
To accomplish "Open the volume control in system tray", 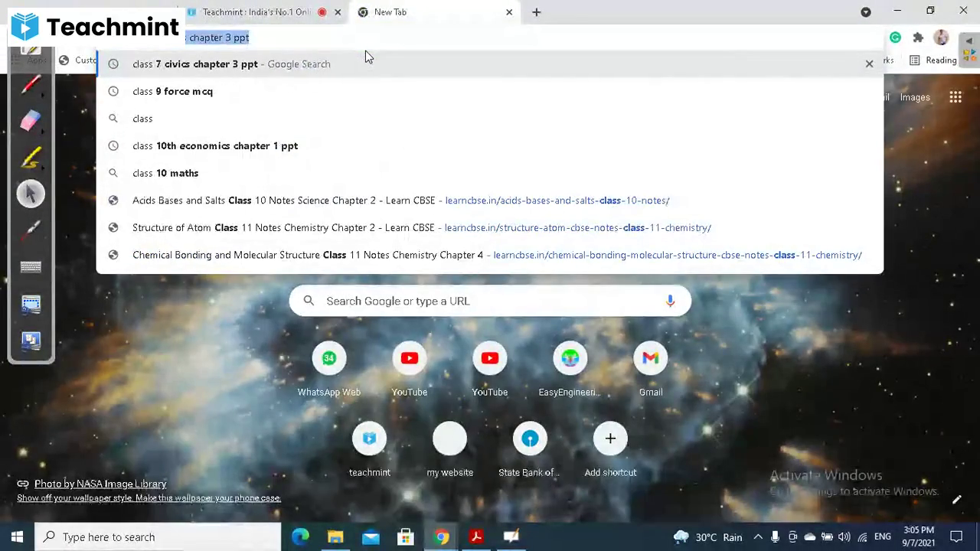I will tap(844, 537).
